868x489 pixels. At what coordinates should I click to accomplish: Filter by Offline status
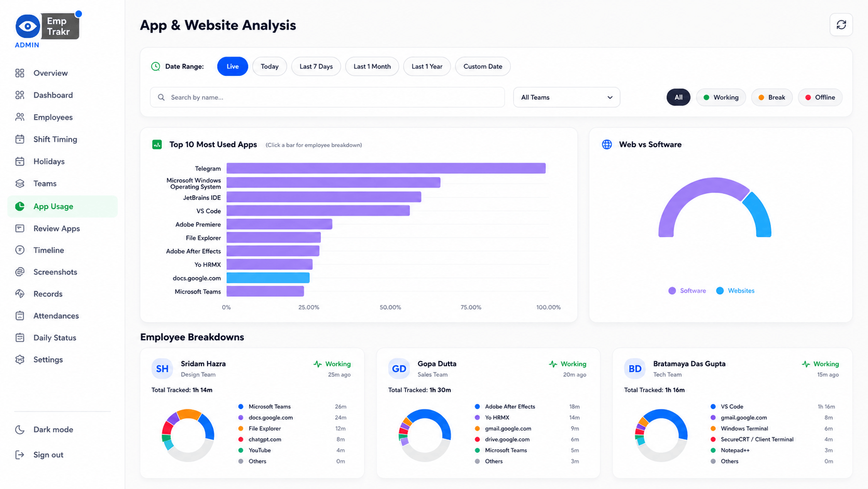click(820, 97)
